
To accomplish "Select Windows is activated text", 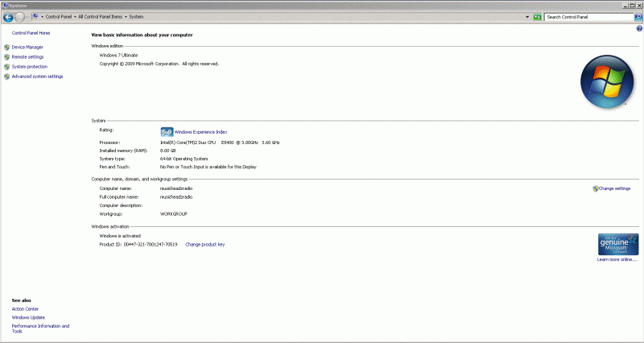I will 120,236.
